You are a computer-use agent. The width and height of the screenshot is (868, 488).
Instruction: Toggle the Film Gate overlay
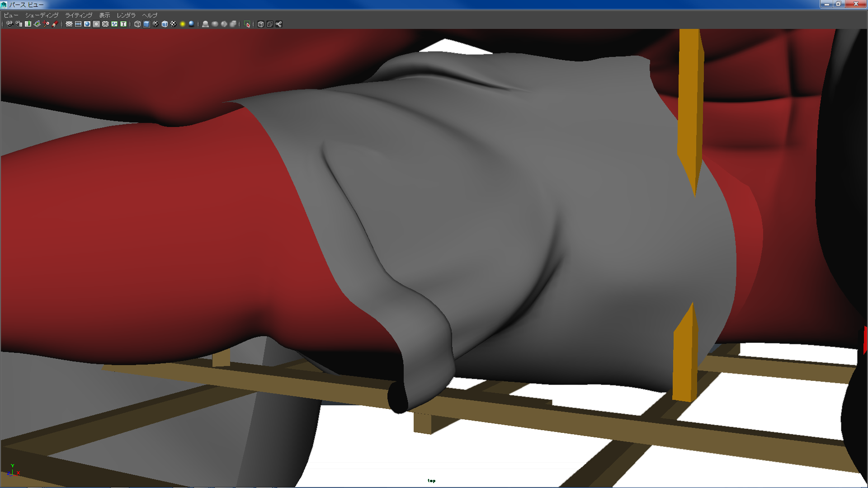(78, 24)
